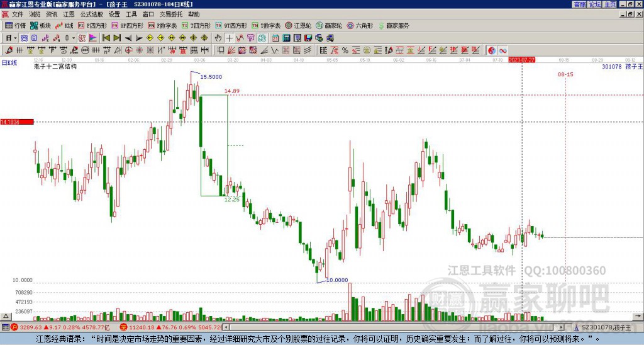Click right arrow of the horizontal scrollbar
This screenshot has width=644, height=345.
pyautogui.click(x=561, y=327)
